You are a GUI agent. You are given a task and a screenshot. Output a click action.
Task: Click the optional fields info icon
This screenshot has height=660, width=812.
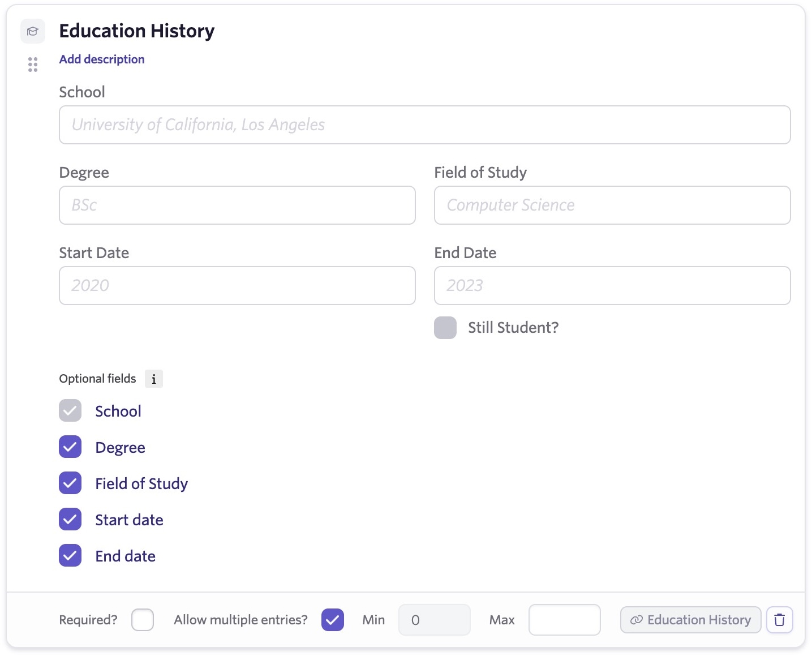[153, 379]
